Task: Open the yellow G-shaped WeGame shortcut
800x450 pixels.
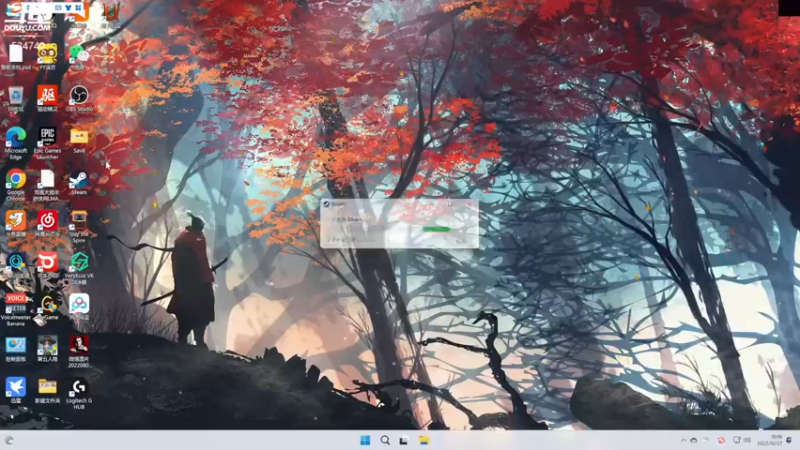Action: click(x=48, y=307)
